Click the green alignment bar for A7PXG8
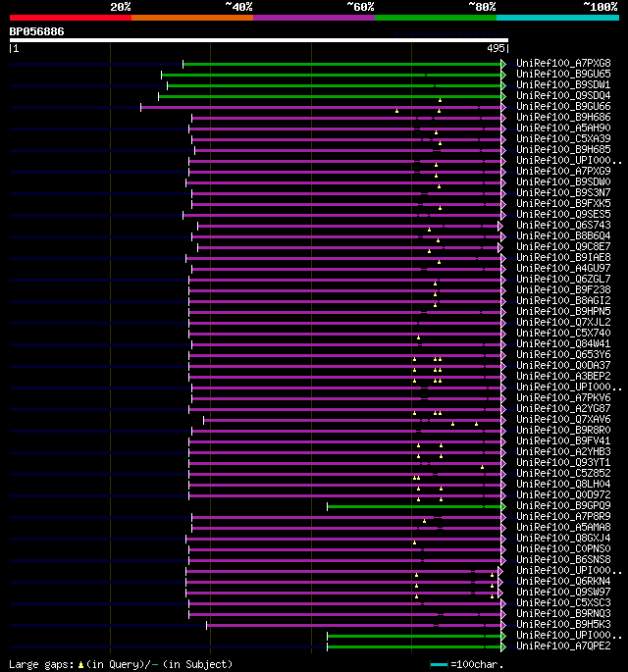628x672 pixels. 341,65
